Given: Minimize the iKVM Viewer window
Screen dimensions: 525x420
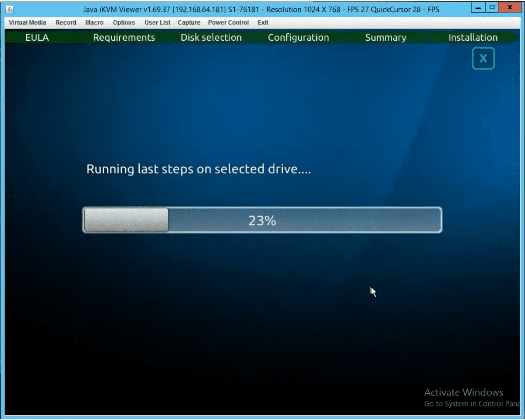Looking at the screenshot, I should click(479, 8).
